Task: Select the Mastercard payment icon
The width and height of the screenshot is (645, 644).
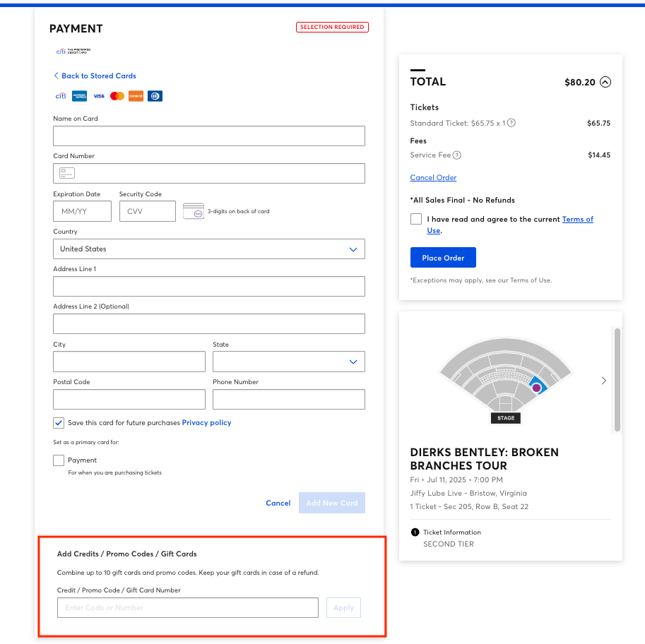Action: pos(117,96)
